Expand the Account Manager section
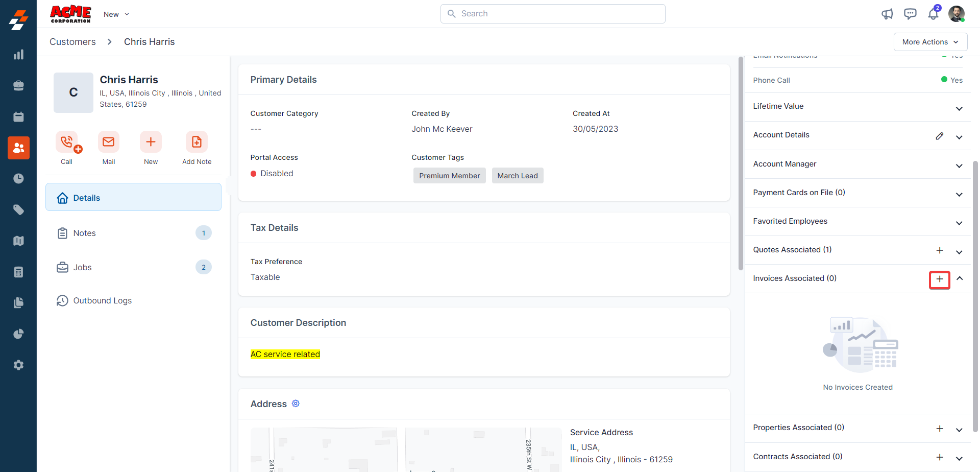 tap(959, 166)
